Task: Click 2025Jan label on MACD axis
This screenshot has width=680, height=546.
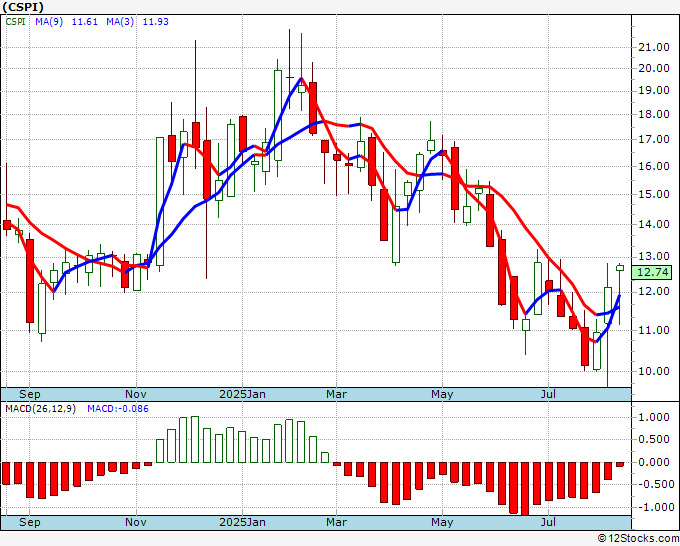Action: click(242, 522)
